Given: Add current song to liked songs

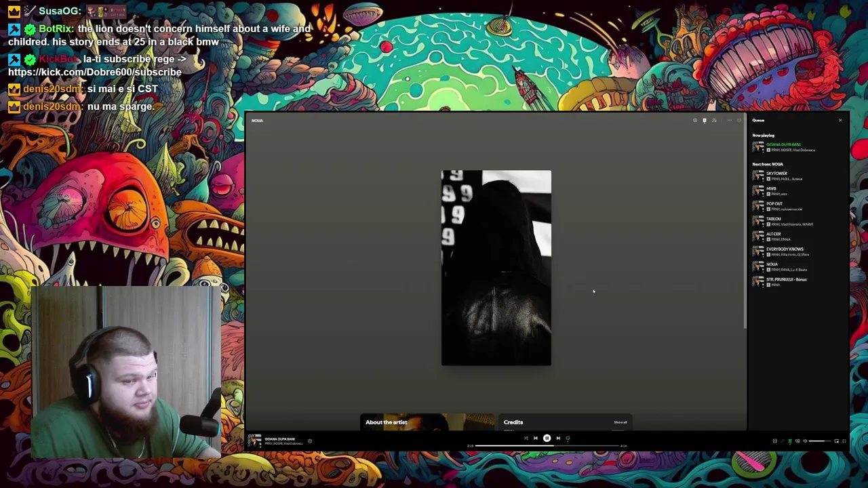Looking at the screenshot, I should click(x=309, y=441).
